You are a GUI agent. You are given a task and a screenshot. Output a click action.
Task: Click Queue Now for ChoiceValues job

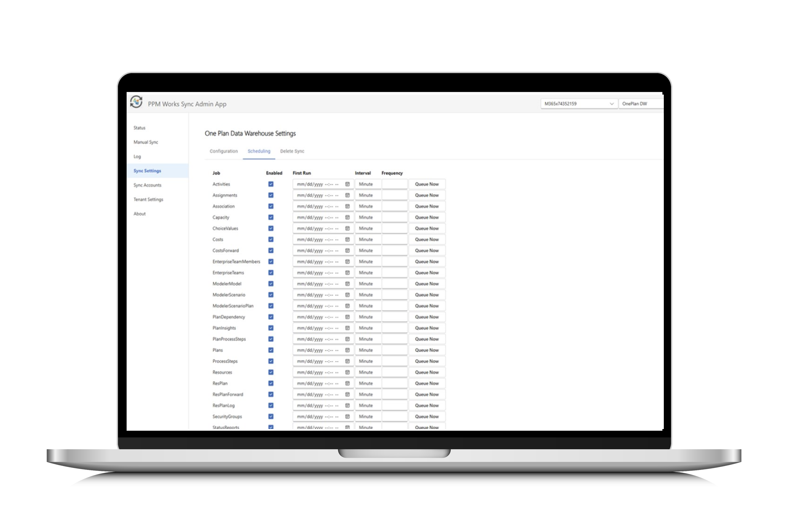(x=427, y=228)
